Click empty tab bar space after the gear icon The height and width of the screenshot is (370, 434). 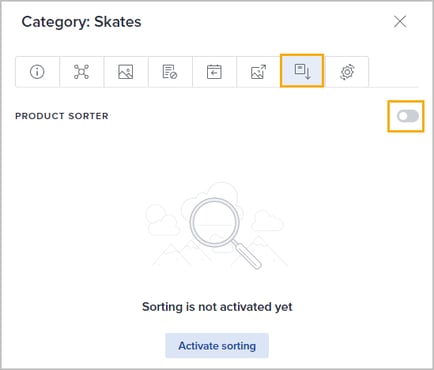click(393, 72)
